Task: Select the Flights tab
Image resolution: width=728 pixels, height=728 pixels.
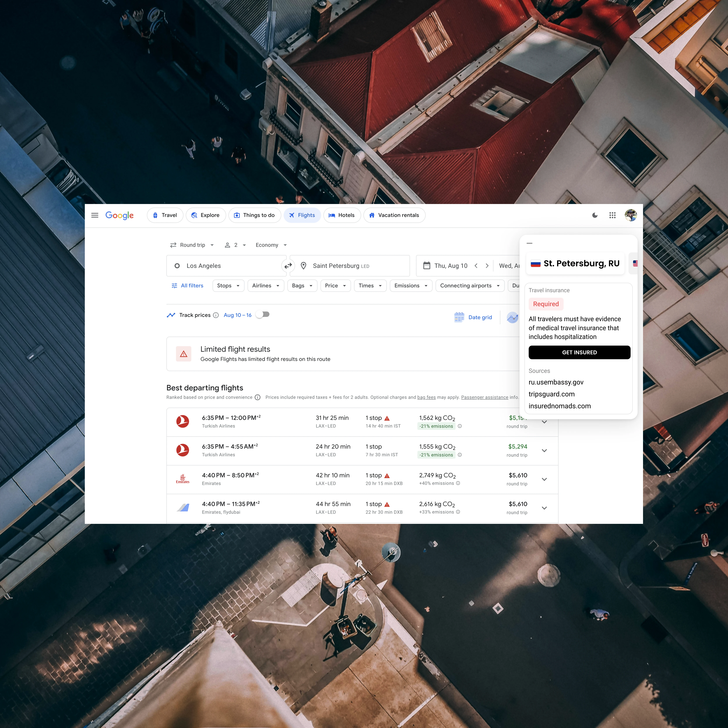Action: pos(302,215)
